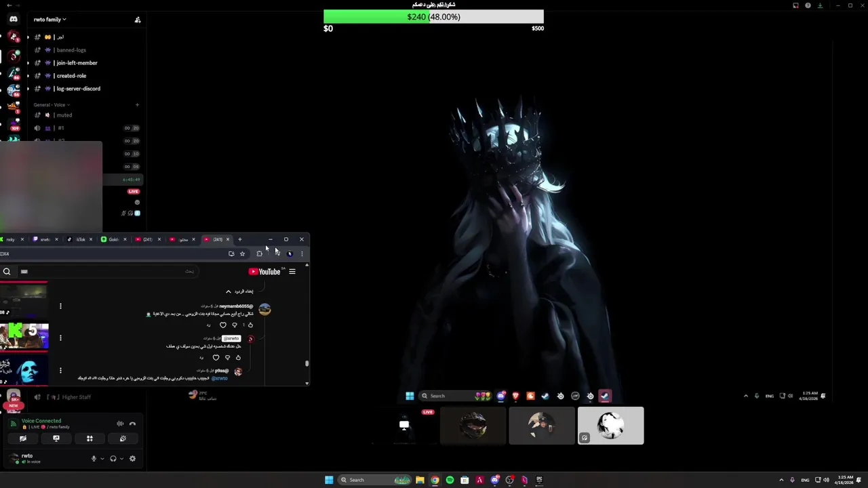Screen dimensions: 868x488
Task: Open the banned-logs channel
Action: click(71, 50)
